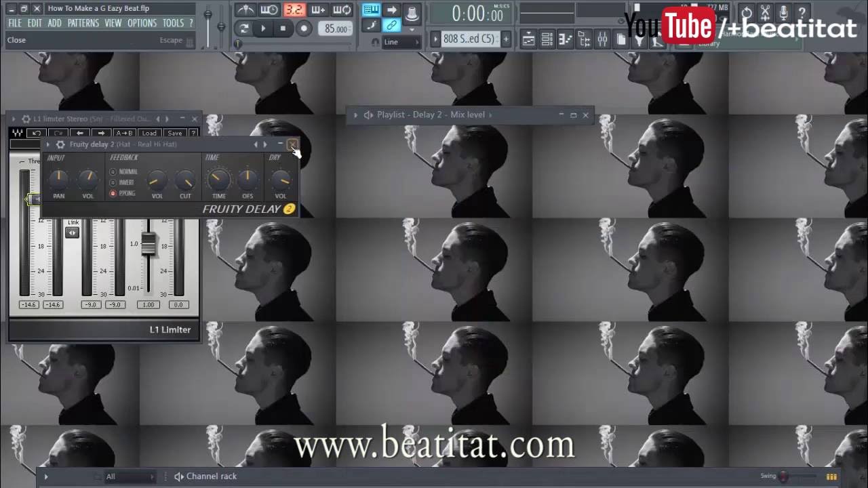Add new pattern with plus button
This screenshot has width=868, height=488.
point(505,39)
